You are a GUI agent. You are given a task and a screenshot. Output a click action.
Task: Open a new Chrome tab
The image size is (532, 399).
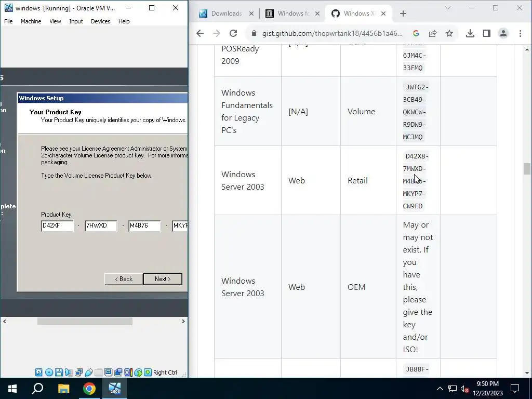403,14
